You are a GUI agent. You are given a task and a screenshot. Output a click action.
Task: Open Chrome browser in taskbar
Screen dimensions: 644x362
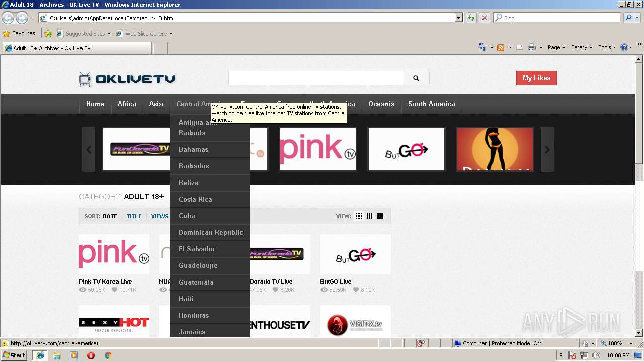(108, 355)
